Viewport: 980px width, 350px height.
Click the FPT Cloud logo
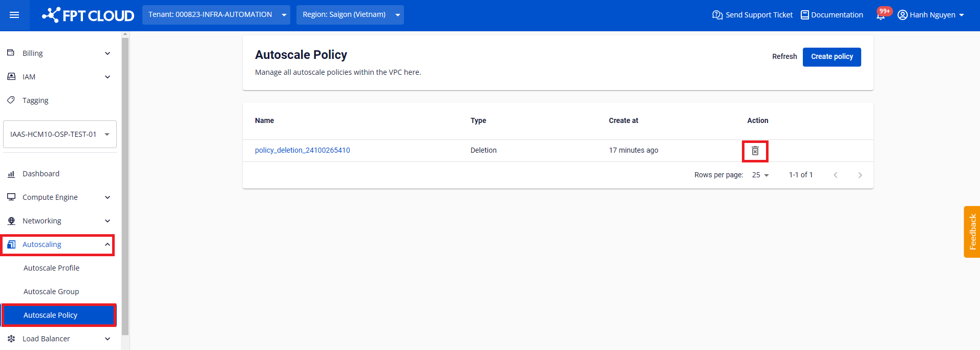[x=88, y=15]
